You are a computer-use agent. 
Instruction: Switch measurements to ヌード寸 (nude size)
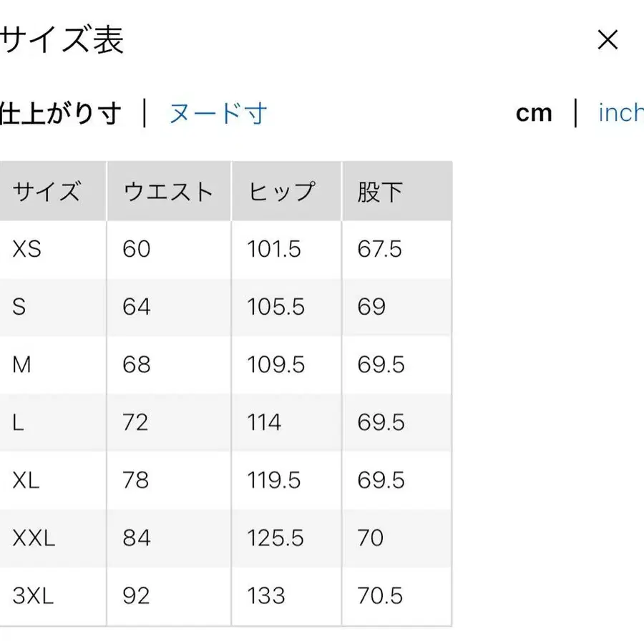pyautogui.click(x=218, y=112)
